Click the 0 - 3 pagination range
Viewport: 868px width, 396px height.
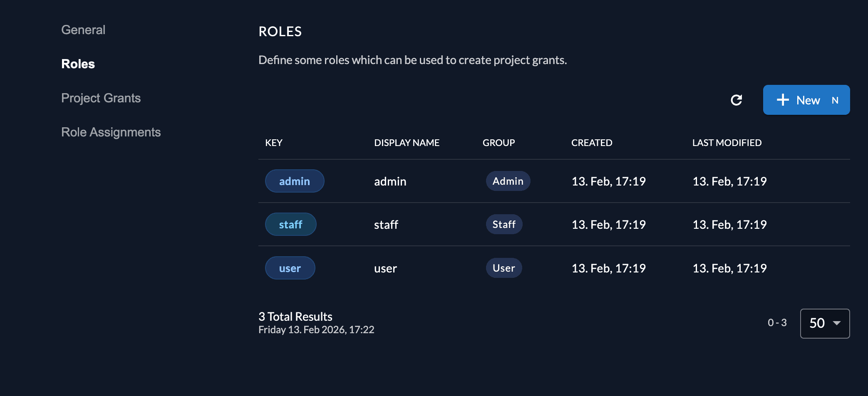tap(776, 322)
